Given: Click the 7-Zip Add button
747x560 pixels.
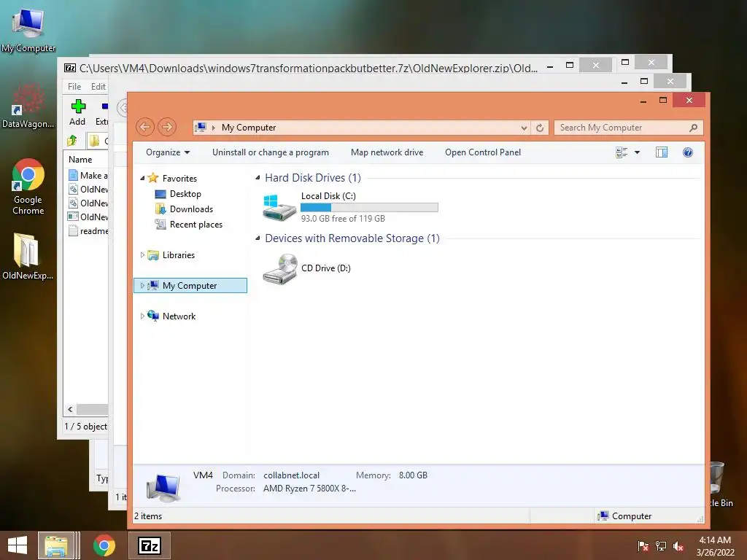Looking at the screenshot, I should [x=77, y=112].
